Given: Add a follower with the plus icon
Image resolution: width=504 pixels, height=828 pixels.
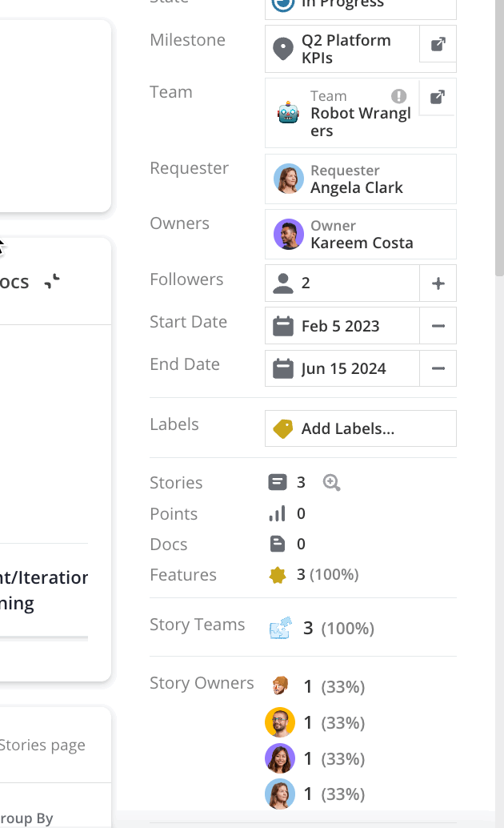Looking at the screenshot, I should pyautogui.click(x=438, y=283).
